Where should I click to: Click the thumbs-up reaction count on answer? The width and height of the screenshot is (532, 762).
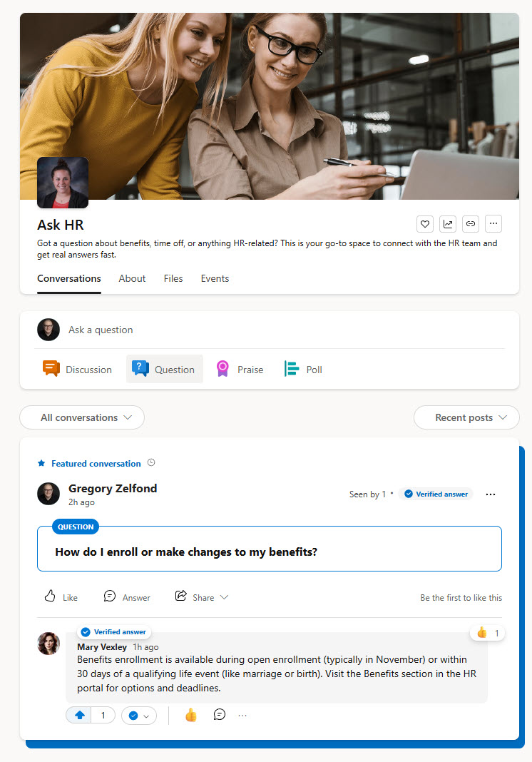click(x=488, y=633)
